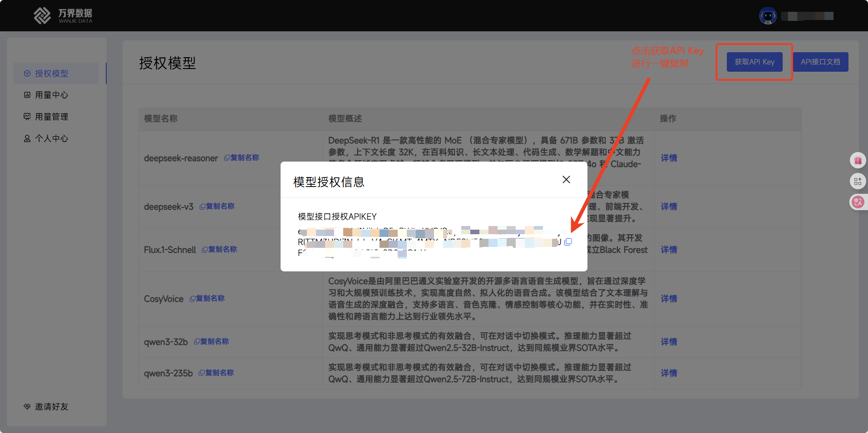The width and height of the screenshot is (868, 433).
Task: Open 详情 for deepseek-reasoner
Action: coord(669,158)
